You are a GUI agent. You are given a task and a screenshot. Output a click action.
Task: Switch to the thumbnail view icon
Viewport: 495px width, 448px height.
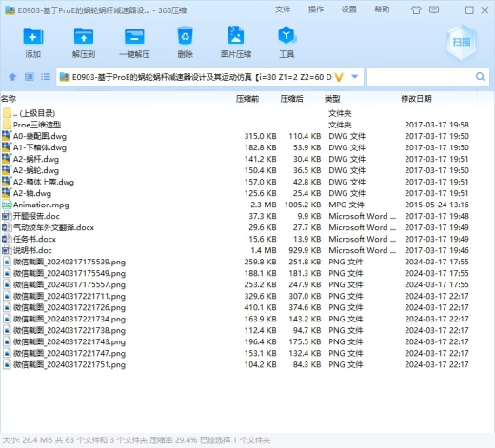[30, 77]
